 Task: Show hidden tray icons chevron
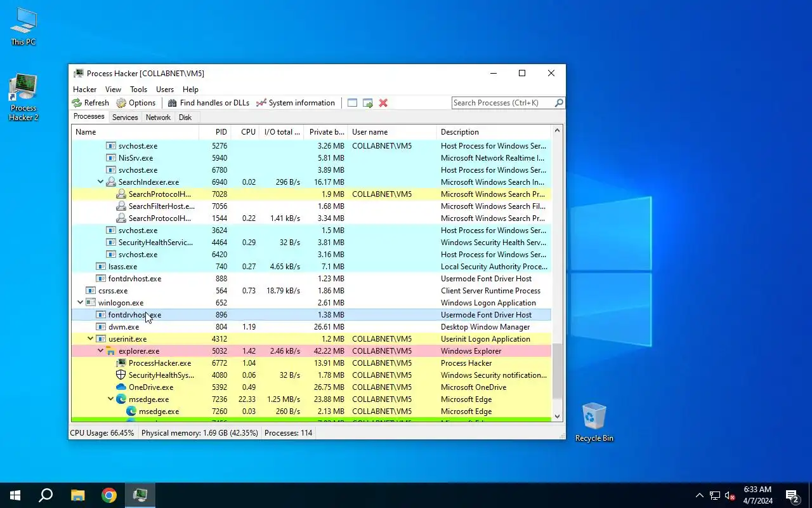tap(700, 495)
